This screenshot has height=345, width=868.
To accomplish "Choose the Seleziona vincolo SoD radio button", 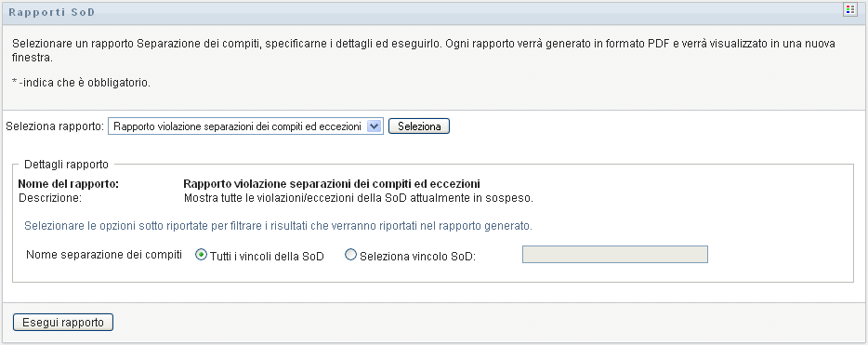I will pyautogui.click(x=351, y=256).
